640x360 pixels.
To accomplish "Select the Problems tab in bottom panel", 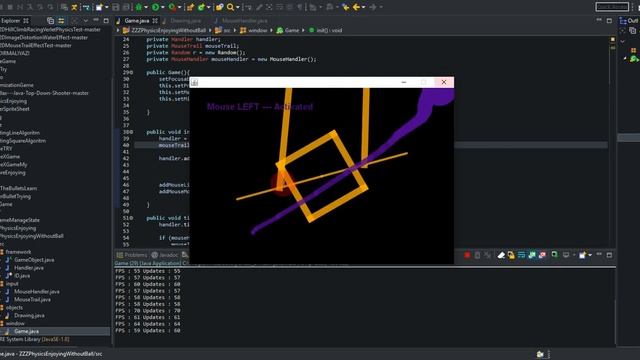I will tap(131, 255).
